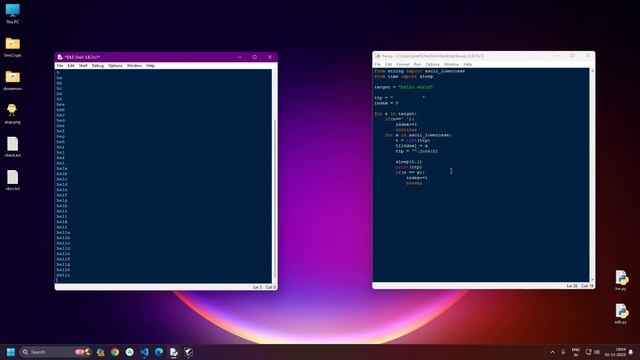Image resolution: width=640 pixels, height=360 pixels.
Task: Open Edit menu in IDLE Shell window
Action: pos(71,66)
